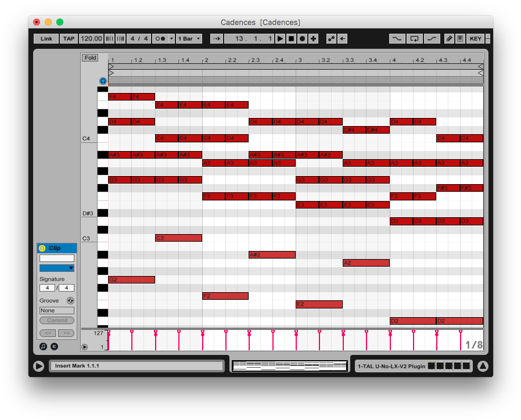Open the 1 Bar quantization dropdown
The width and height of the screenshot is (521, 420).
(189, 38)
